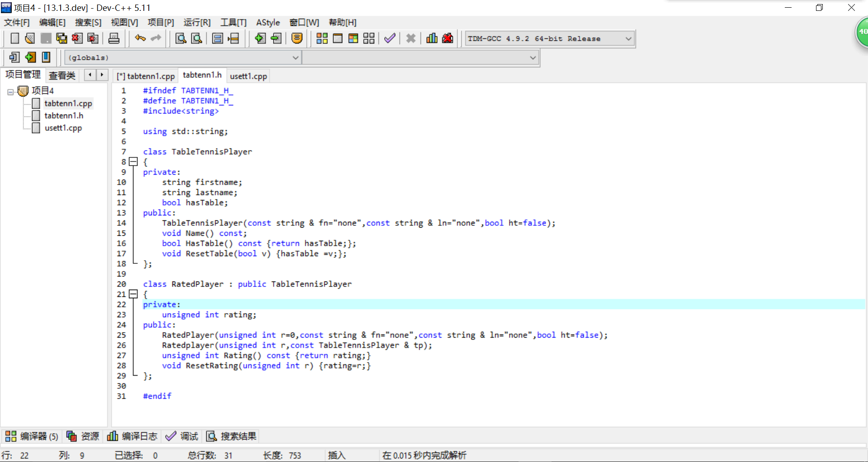Switch to the [*] tabtenn1.cpp editor tab
This screenshot has height=462, width=868.
coord(146,76)
